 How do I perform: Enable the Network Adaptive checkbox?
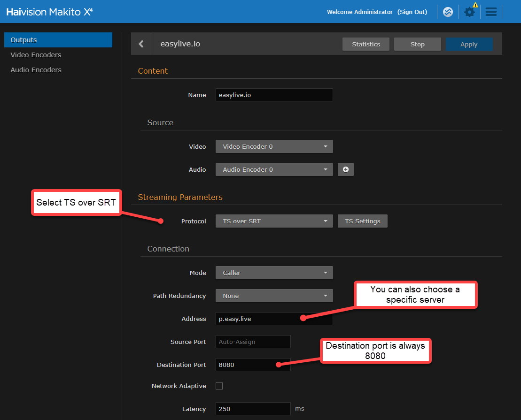(219, 386)
